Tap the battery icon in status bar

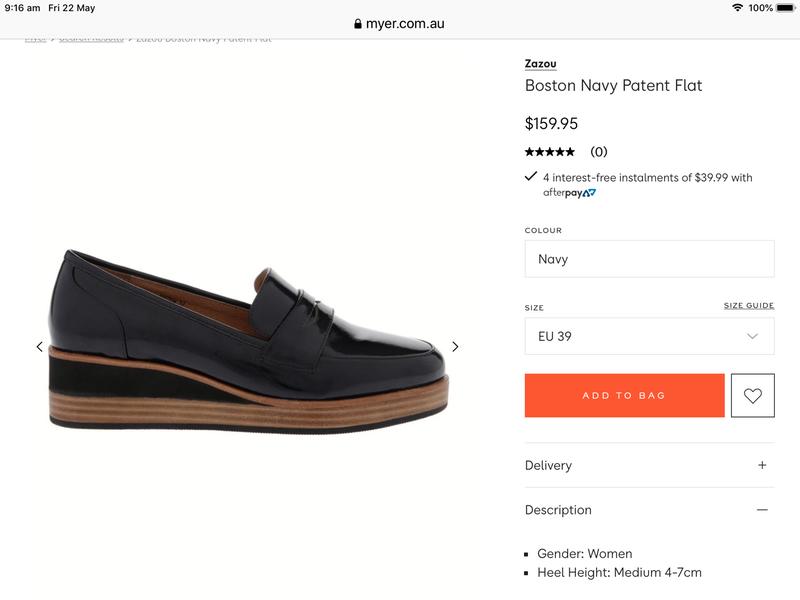point(784,8)
